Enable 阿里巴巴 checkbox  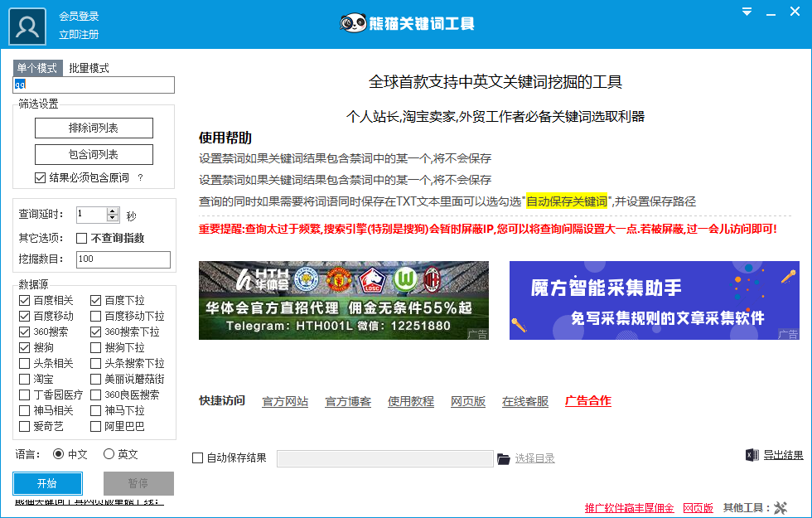tap(95, 426)
